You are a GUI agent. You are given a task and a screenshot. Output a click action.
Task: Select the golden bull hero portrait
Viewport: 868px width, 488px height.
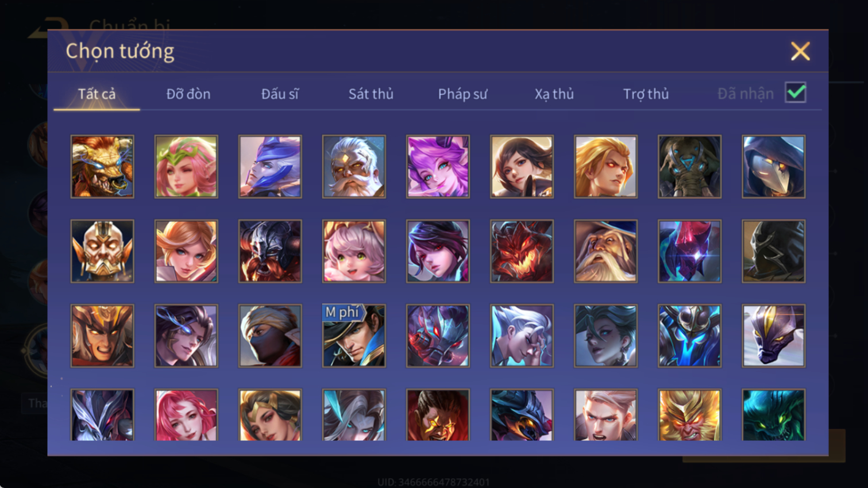pyautogui.click(x=102, y=167)
